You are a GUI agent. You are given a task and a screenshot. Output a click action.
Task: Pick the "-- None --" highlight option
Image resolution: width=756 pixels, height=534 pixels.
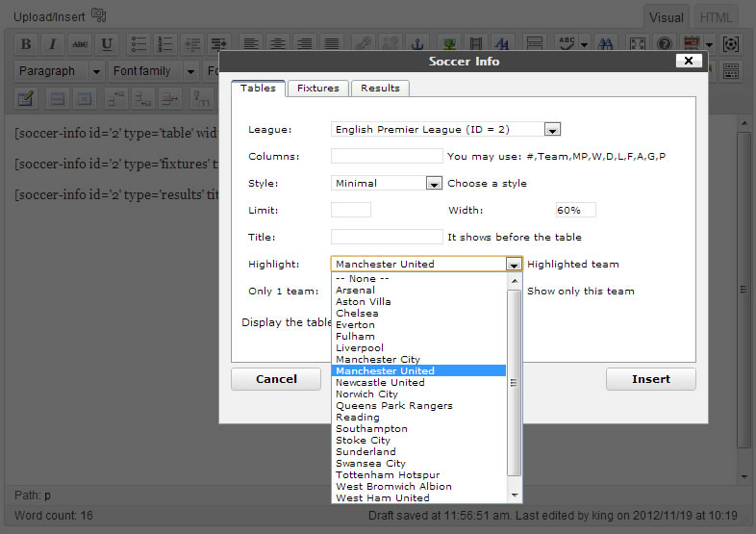(362, 279)
